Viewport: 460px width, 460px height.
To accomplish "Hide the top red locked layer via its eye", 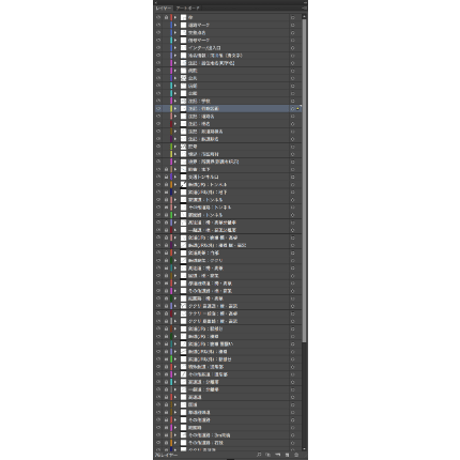I will (158, 17).
